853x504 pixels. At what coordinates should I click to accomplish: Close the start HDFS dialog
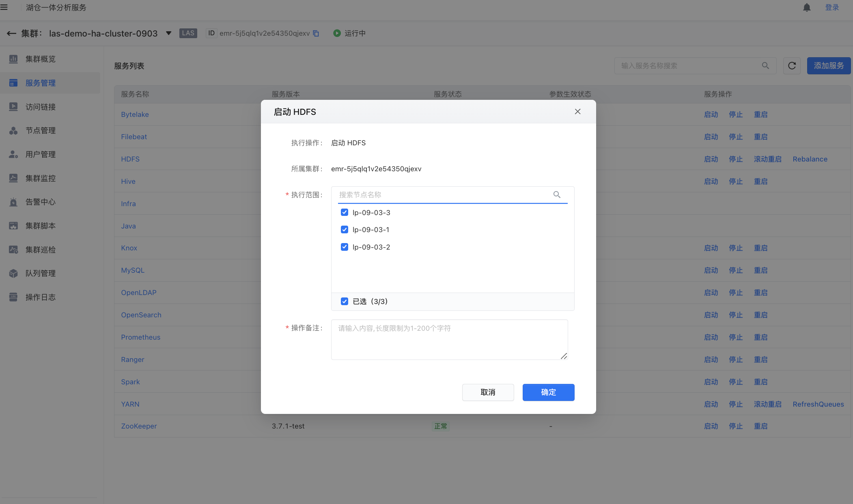577,112
